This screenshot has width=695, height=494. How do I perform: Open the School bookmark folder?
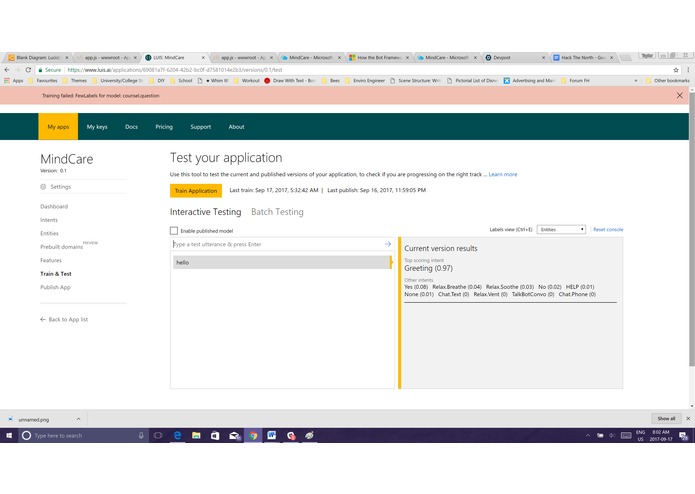tap(181, 81)
